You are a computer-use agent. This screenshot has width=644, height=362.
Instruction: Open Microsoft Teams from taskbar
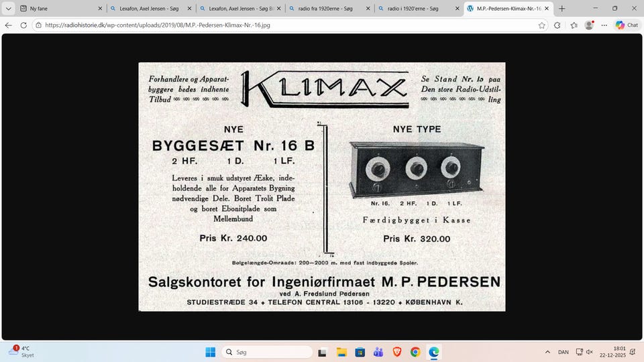coord(378,352)
